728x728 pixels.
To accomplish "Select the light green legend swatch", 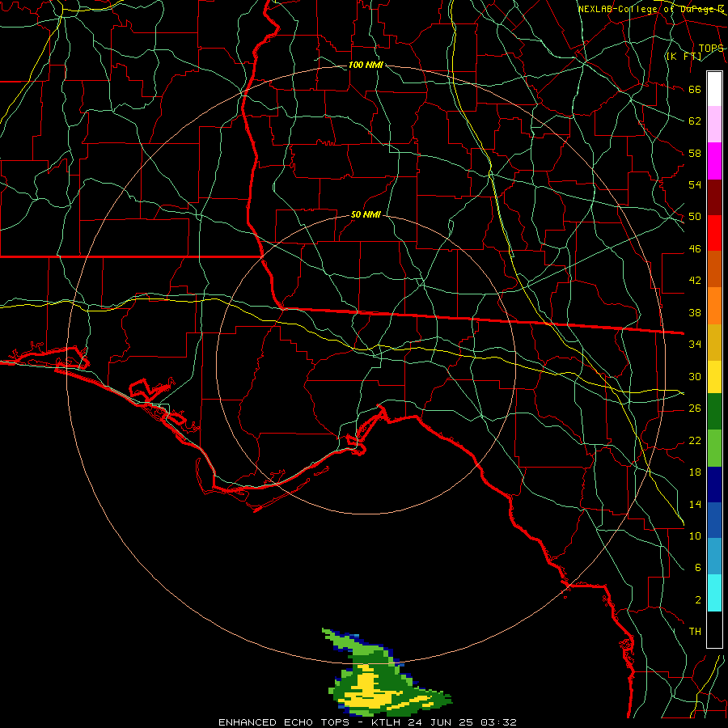I will coord(714,448).
